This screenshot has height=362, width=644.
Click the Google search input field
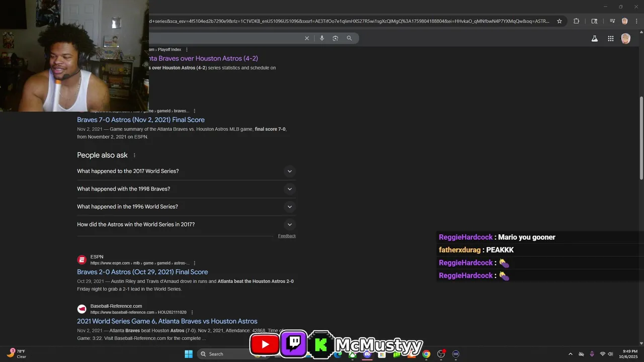(x=225, y=38)
